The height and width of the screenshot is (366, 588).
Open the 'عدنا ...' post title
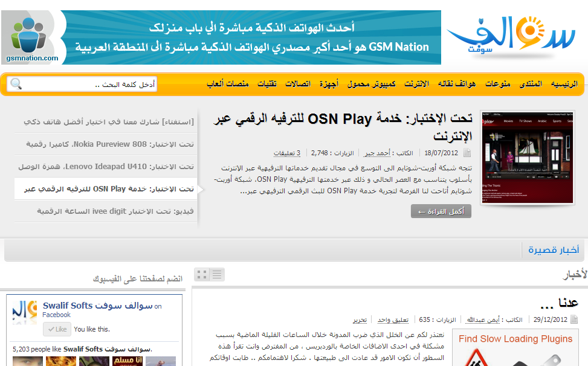(559, 303)
